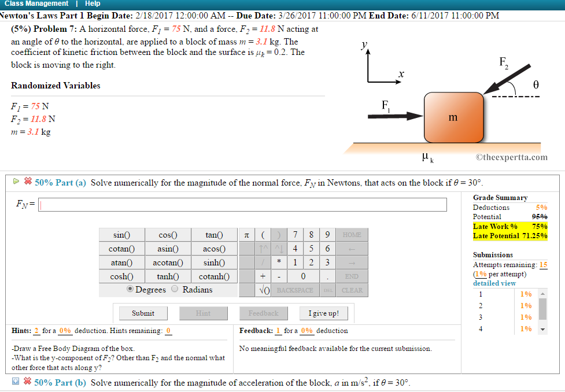Image resolution: width=565 pixels, height=392 pixels.
Task: Insert the sin() function
Action: 121,235
